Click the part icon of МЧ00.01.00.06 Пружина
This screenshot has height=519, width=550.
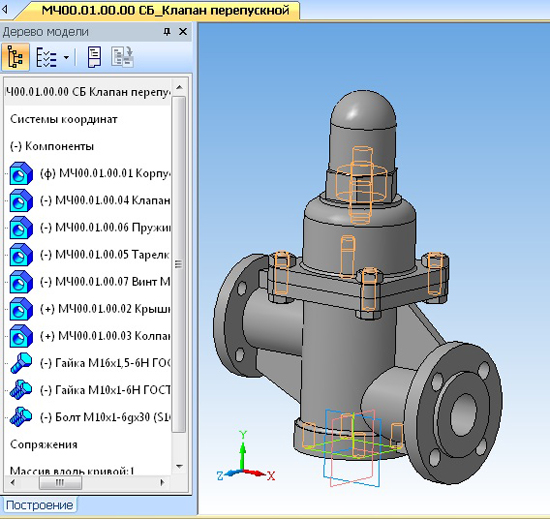pos(21,228)
